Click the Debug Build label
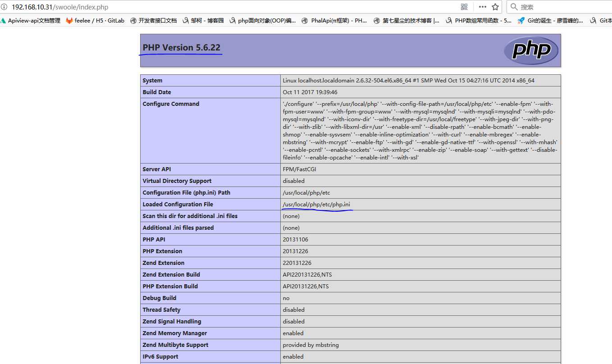612x364 pixels. 160,298
